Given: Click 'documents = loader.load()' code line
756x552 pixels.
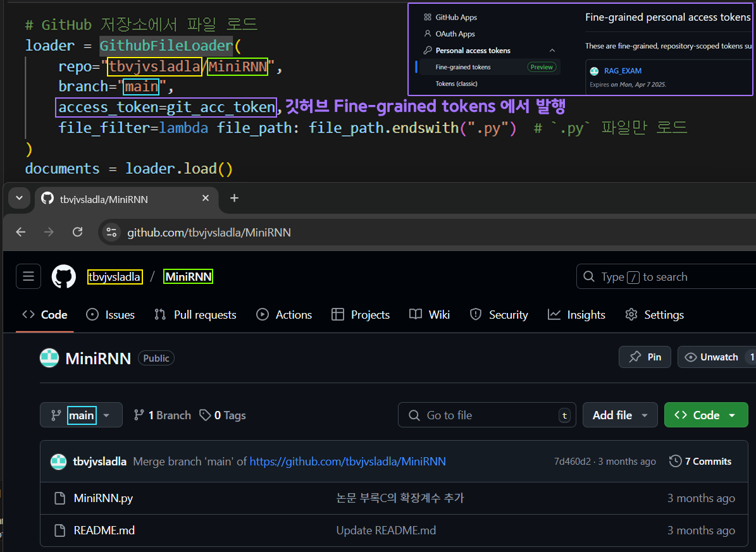Looking at the screenshot, I should click(129, 169).
